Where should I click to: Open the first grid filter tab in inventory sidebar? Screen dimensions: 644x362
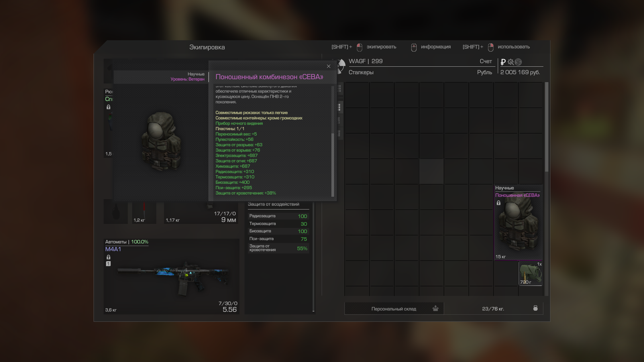[x=339, y=89]
